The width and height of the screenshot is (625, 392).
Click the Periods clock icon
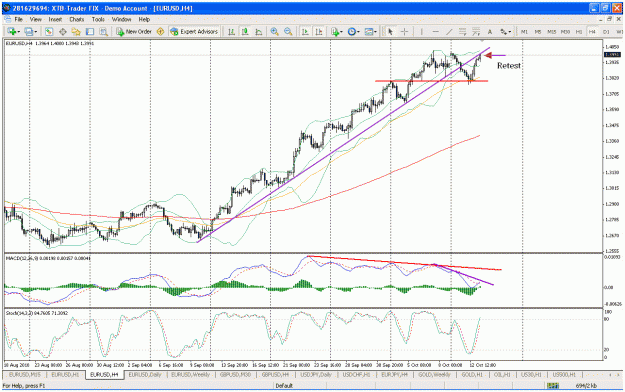pos(351,32)
